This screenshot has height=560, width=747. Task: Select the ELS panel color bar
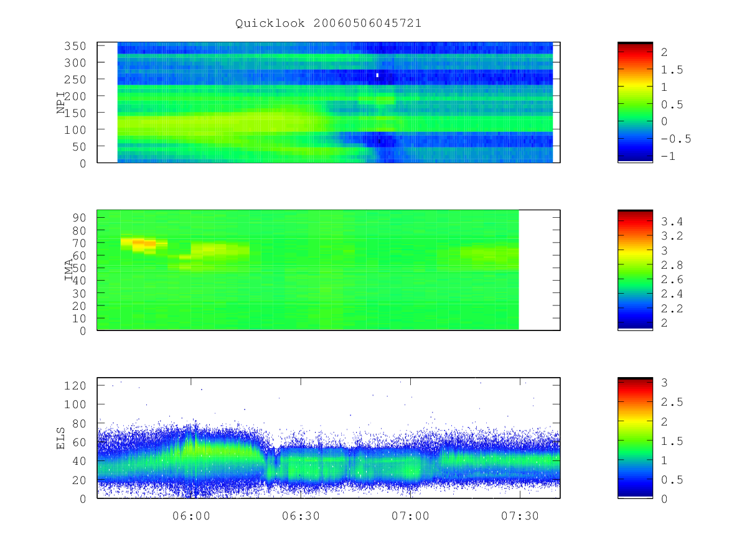(635, 437)
